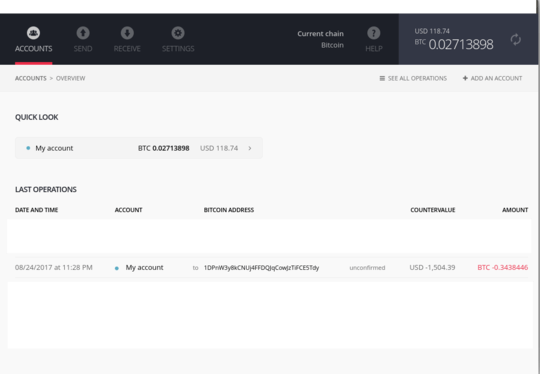
Task: Click the 1DPnW3y bitcoin address text
Action: pos(261,268)
